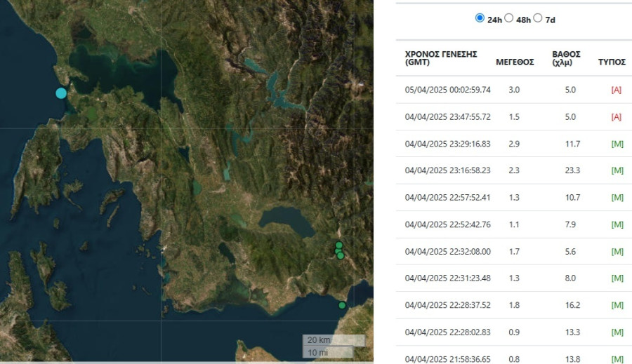632x364 pixels.
Task: Select the 48h time range radio button
Action: (x=508, y=18)
